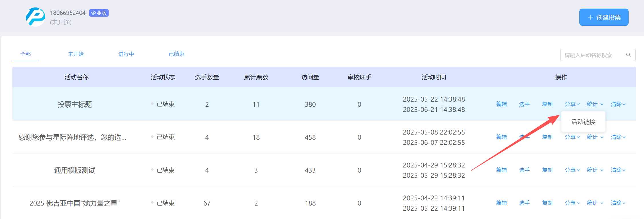
Task: Open 统计 dropdown for 她力量之星 row
Action: (595, 203)
